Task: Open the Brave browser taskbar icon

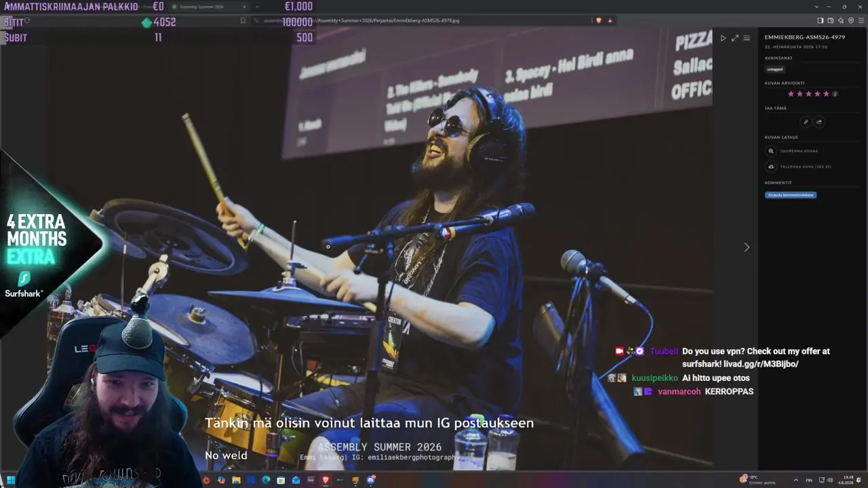Action: pyautogui.click(x=325, y=481)
